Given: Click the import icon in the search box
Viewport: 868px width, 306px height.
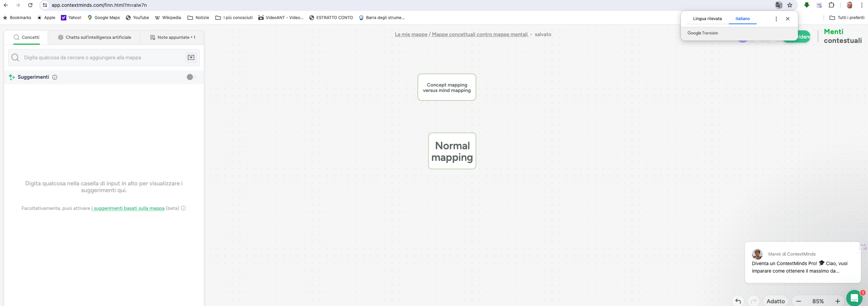Looking at the screenshot, I should [x=191, y=58].
